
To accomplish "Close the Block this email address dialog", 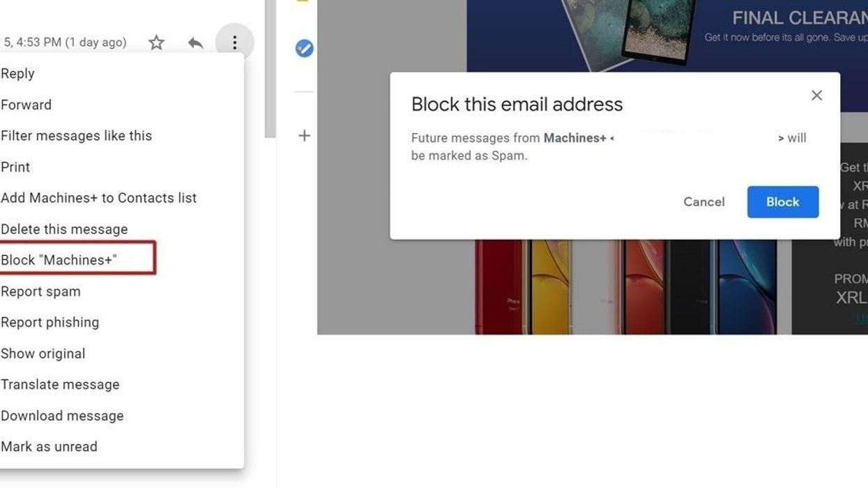I will click(x=816, y=95).
